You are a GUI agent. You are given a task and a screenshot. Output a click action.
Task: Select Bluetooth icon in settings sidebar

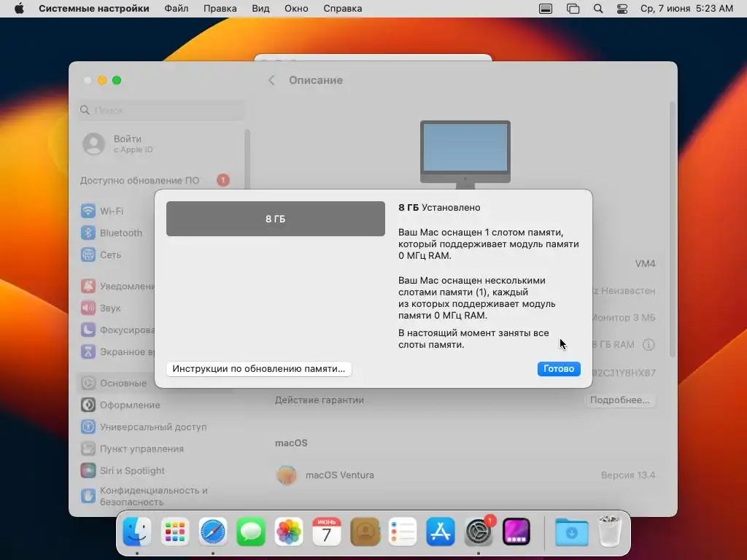pos(88,233)
